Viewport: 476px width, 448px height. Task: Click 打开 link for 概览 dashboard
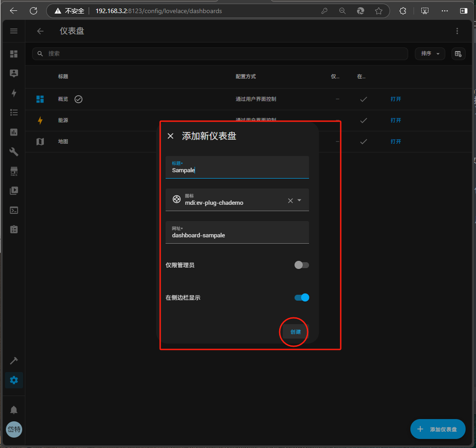coord(395,99)
